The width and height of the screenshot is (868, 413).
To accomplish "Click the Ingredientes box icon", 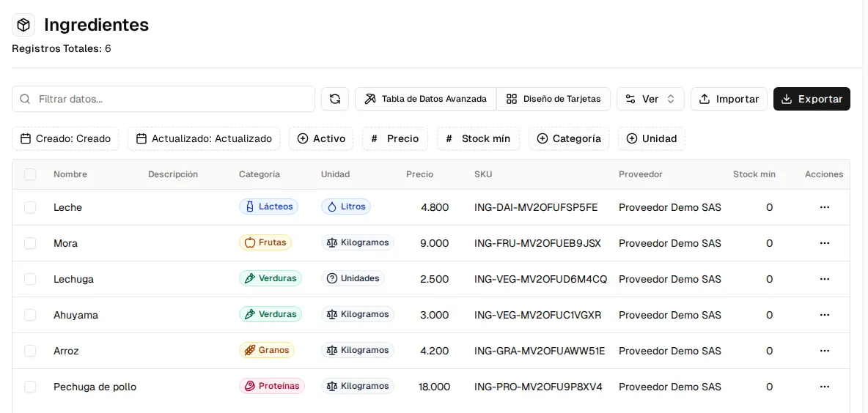I will coord(23,25).
